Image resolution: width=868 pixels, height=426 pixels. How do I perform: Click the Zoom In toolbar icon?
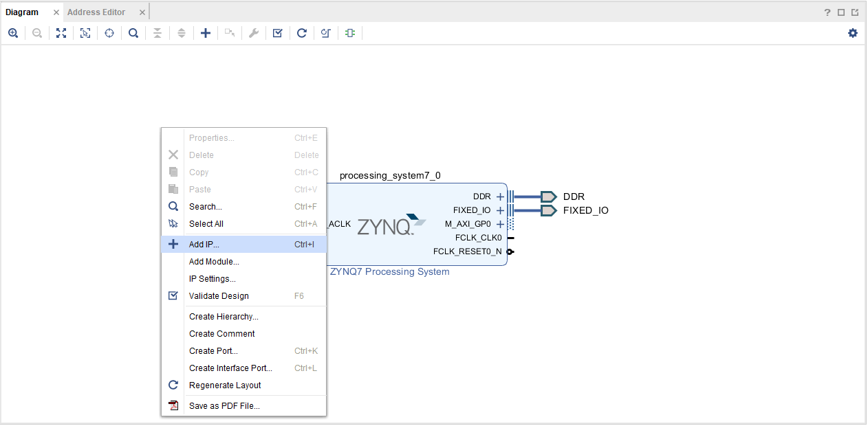click(x=13, y=33)
